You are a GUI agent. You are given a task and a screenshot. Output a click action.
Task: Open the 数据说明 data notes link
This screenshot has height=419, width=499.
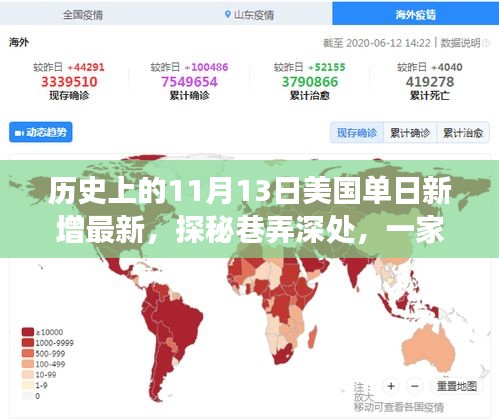tap(460, 43)
